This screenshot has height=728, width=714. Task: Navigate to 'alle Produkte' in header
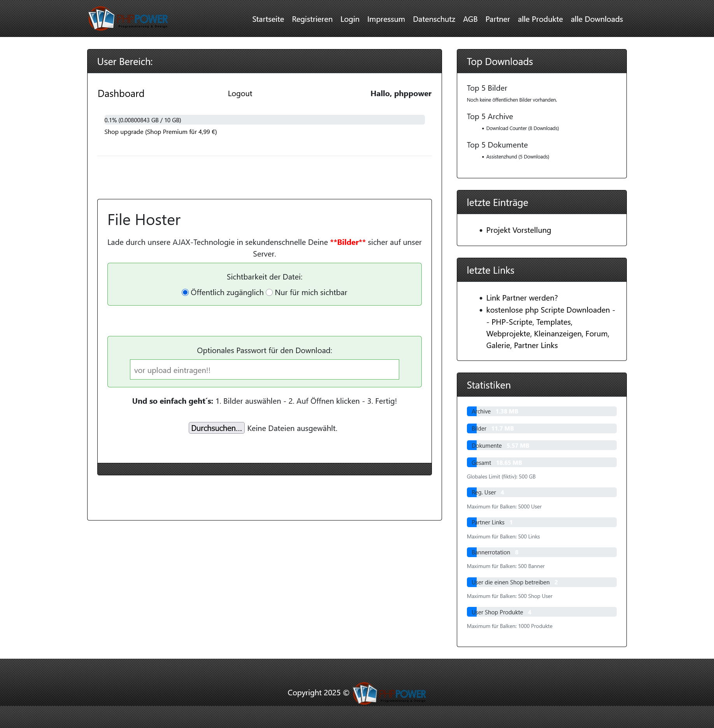coord(540,19)
